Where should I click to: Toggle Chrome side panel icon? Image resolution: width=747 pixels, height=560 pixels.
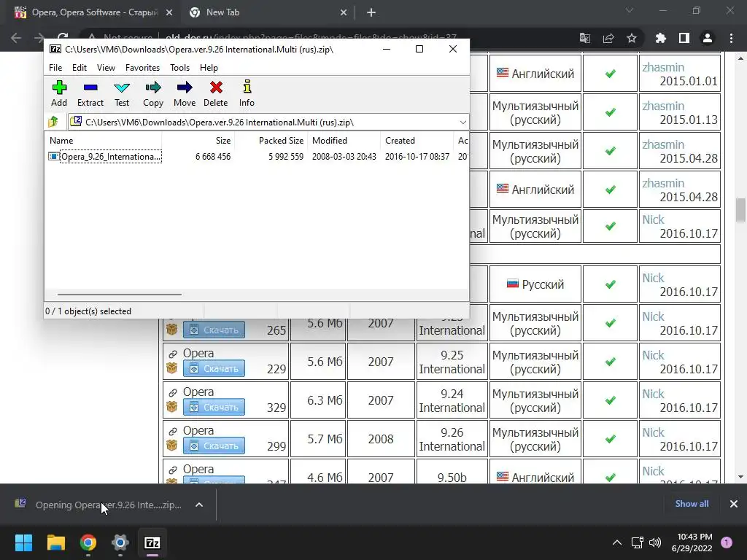pyautogui.click(x=684, y=38)
